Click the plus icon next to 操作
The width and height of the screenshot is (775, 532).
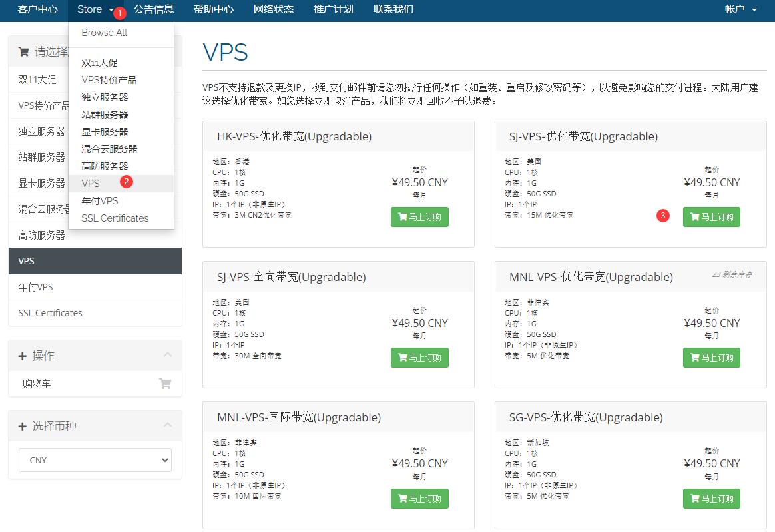point(23,356)
